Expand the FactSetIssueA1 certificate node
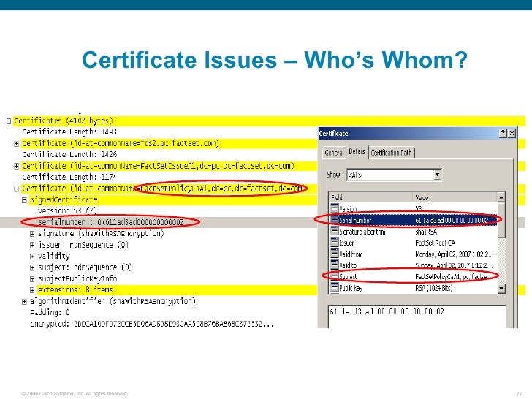Screen dimensions: 532x399 [16, 167]
